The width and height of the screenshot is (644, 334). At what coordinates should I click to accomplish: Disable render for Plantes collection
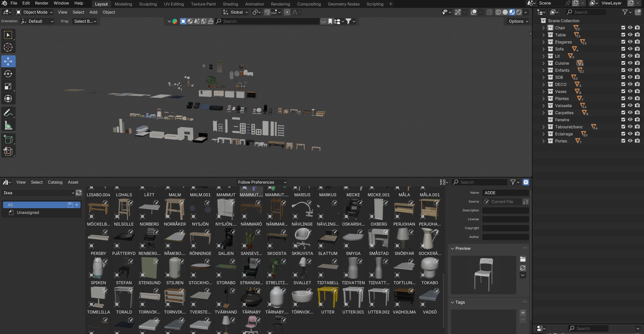tap(637, 98)
